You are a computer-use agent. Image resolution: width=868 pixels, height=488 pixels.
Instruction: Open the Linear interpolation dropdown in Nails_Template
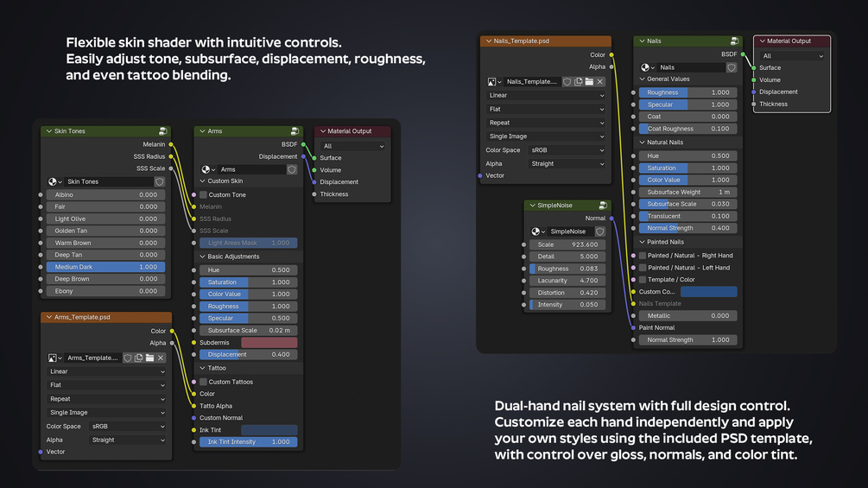546,95
